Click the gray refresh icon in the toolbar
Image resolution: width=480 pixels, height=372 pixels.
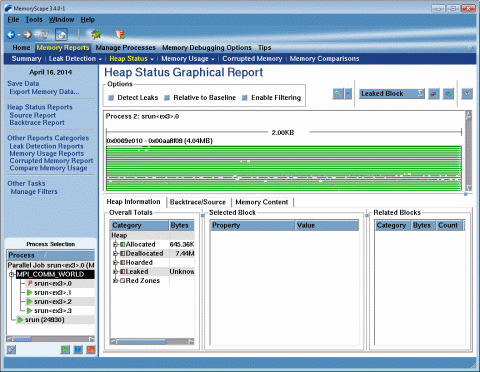pos(44,34)
